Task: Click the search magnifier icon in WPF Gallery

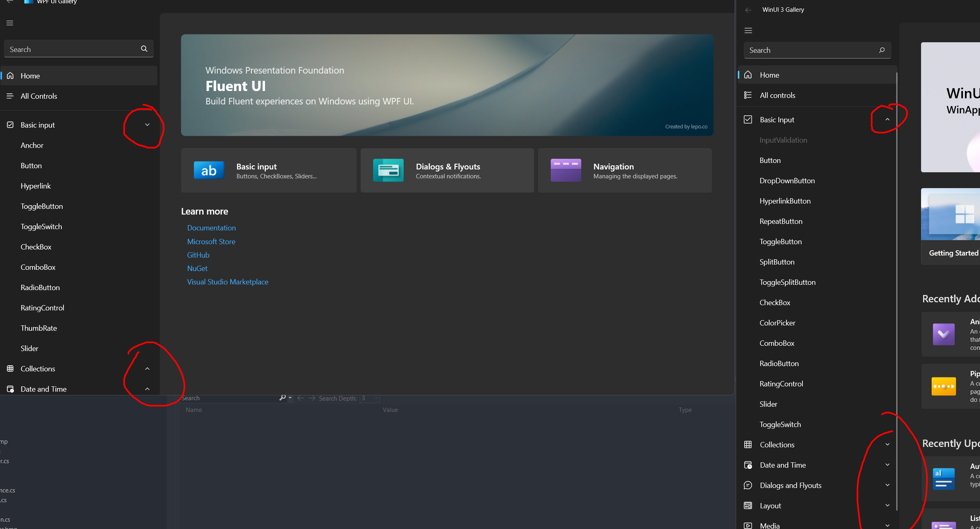Action: tap(144, 49)
